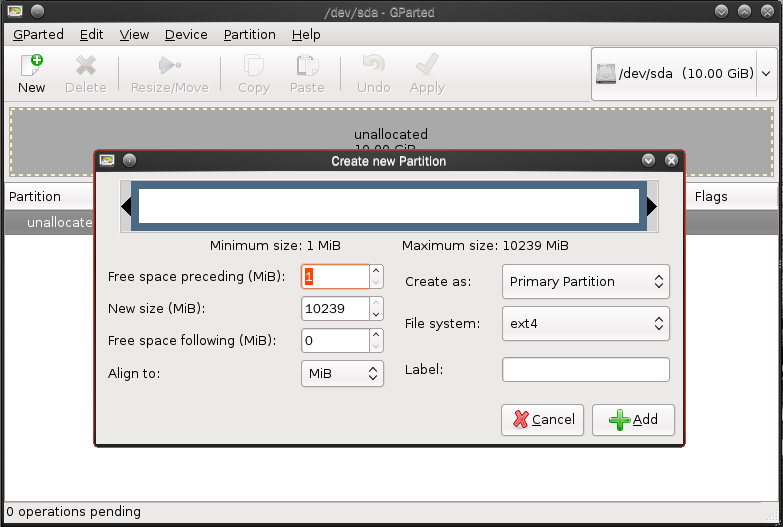The image size is (783, 527).
Task: Click the white partition area in the size bar
Action: [x=389, y=206]
